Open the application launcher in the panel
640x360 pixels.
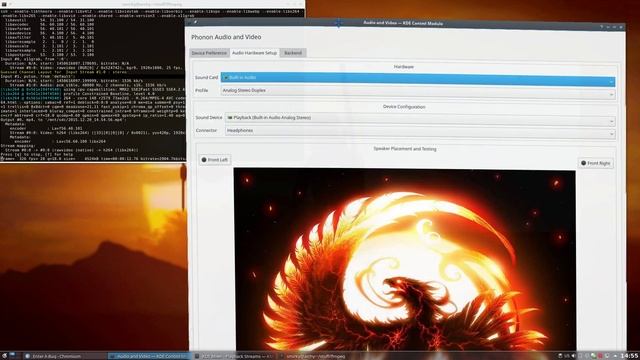click(x=5, y=356)
